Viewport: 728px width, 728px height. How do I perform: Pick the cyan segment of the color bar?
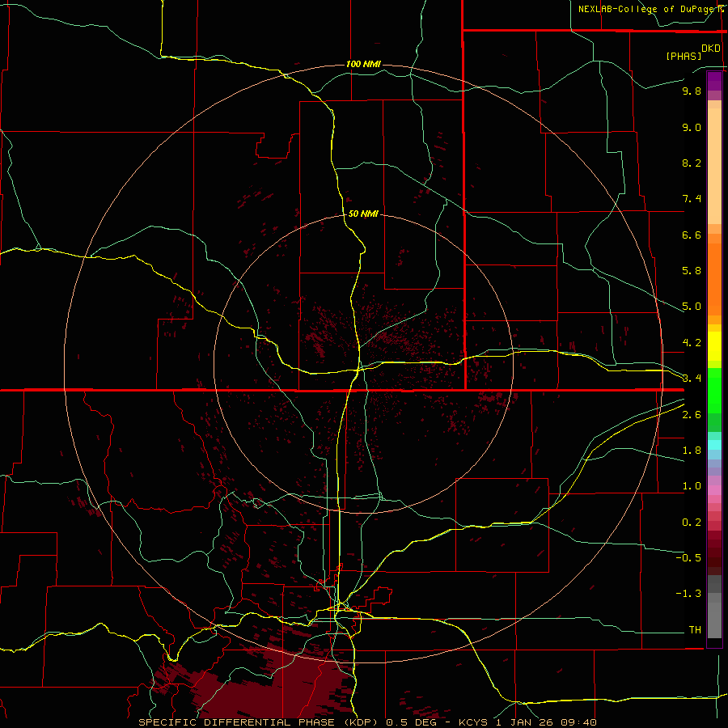click(x=714, y=445)
